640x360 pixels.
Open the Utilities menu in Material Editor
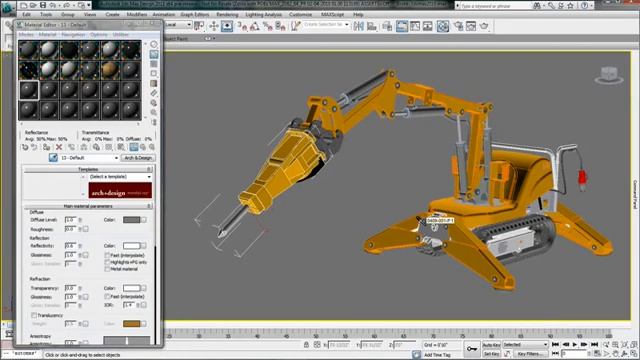[x=121, y=35]
